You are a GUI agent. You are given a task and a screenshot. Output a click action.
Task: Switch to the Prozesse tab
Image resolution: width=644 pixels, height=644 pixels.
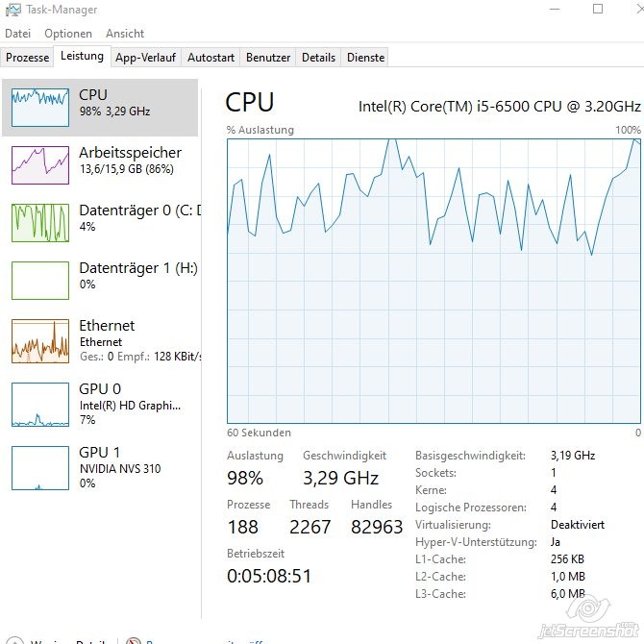point(28,58)
